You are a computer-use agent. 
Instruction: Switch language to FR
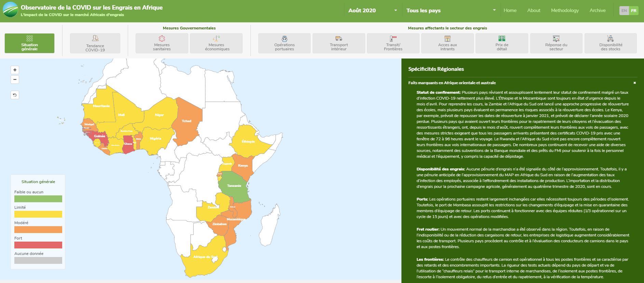coord(633,11)
